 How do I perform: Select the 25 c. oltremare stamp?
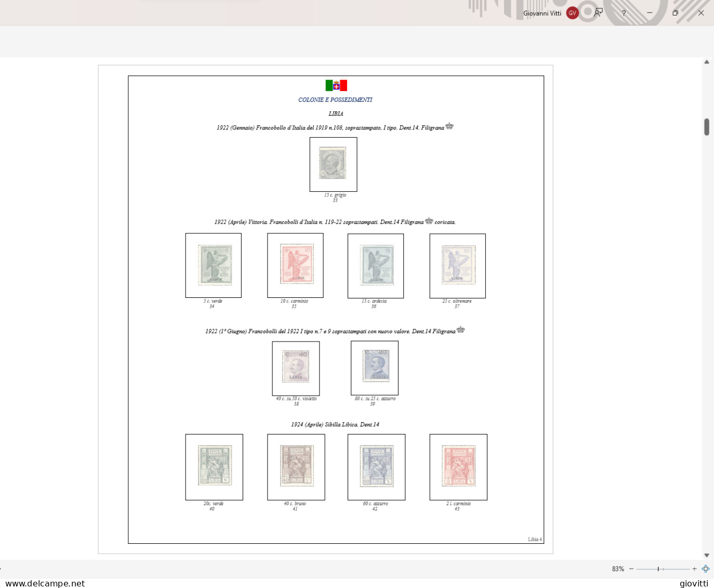pyautogui.click(x=457, y=266)
